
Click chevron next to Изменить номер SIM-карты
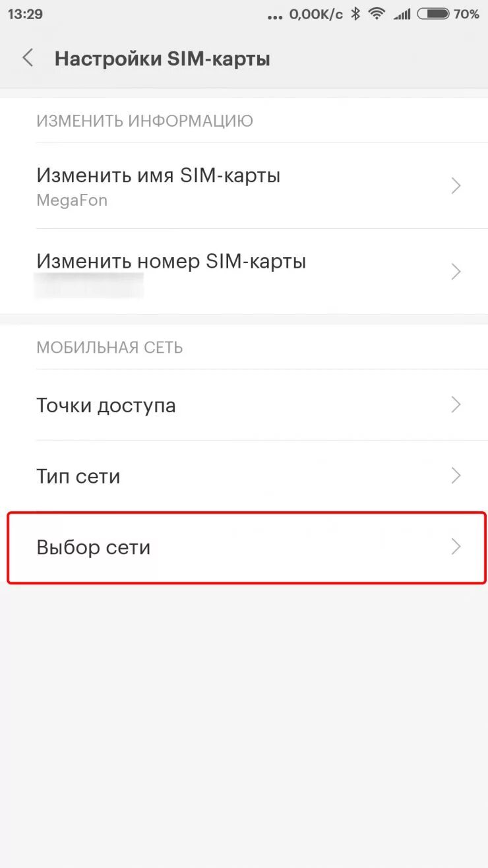click(x=456, y=271)
